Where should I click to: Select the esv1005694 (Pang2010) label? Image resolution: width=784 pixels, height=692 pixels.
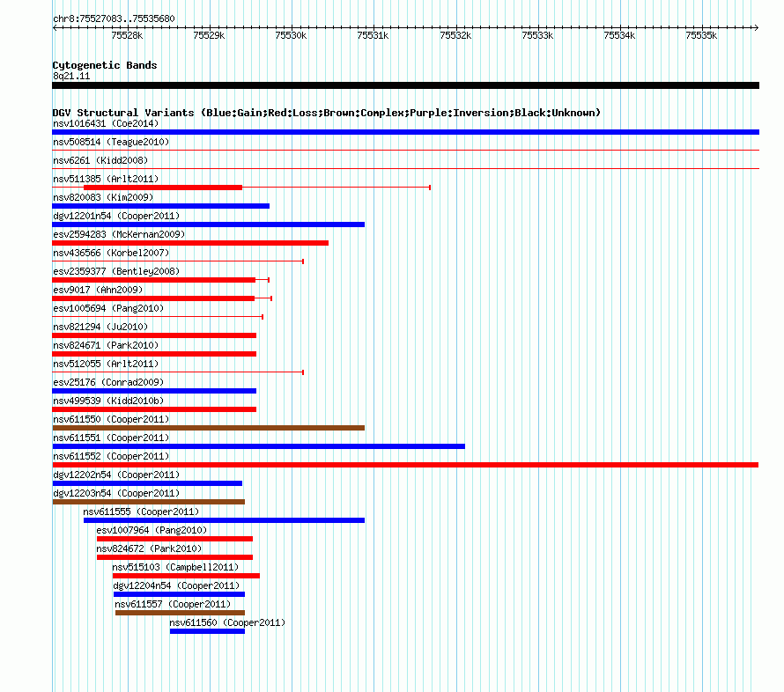click(108, 308)
